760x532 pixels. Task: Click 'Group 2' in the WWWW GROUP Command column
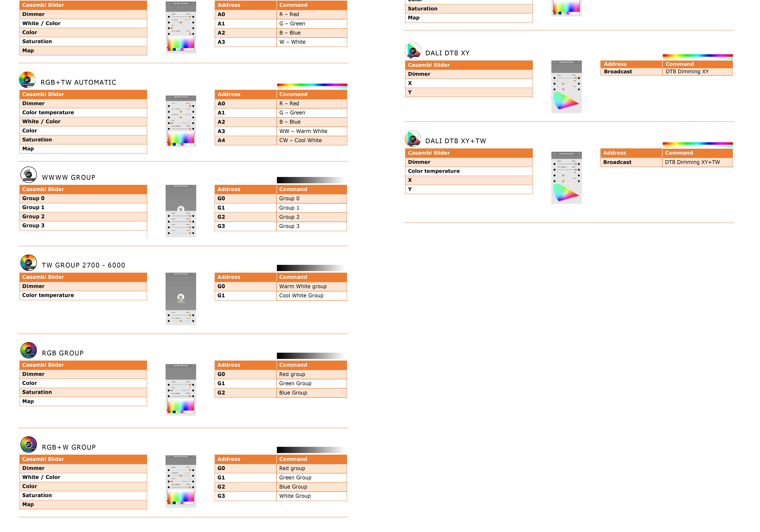coord(312,217)
